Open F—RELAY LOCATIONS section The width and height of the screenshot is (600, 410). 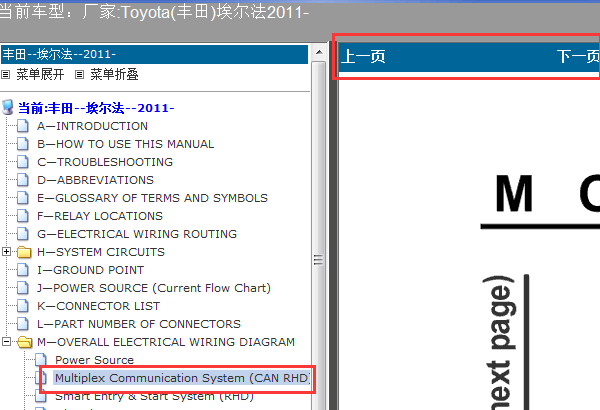pyautogui.click(x=100, y=216)
